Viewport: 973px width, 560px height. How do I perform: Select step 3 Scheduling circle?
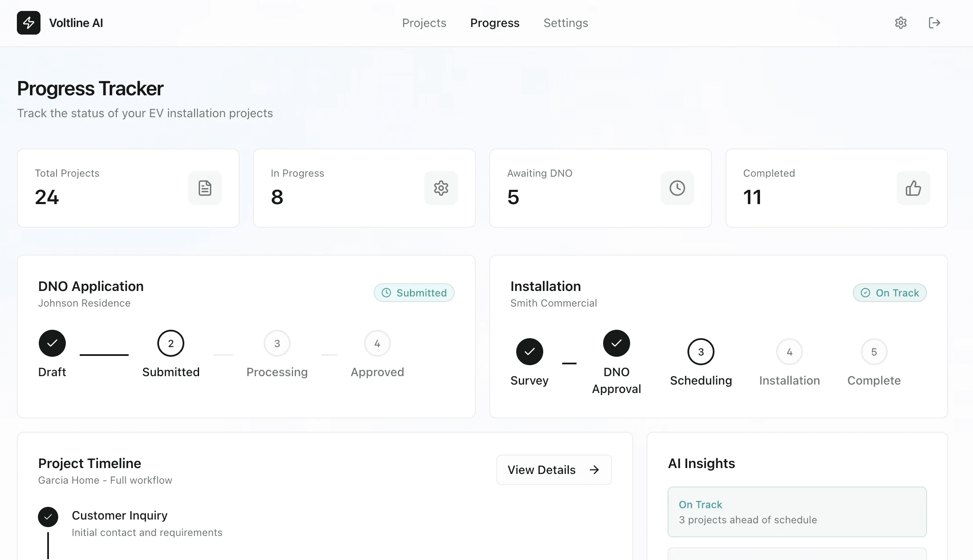[701, 352]
